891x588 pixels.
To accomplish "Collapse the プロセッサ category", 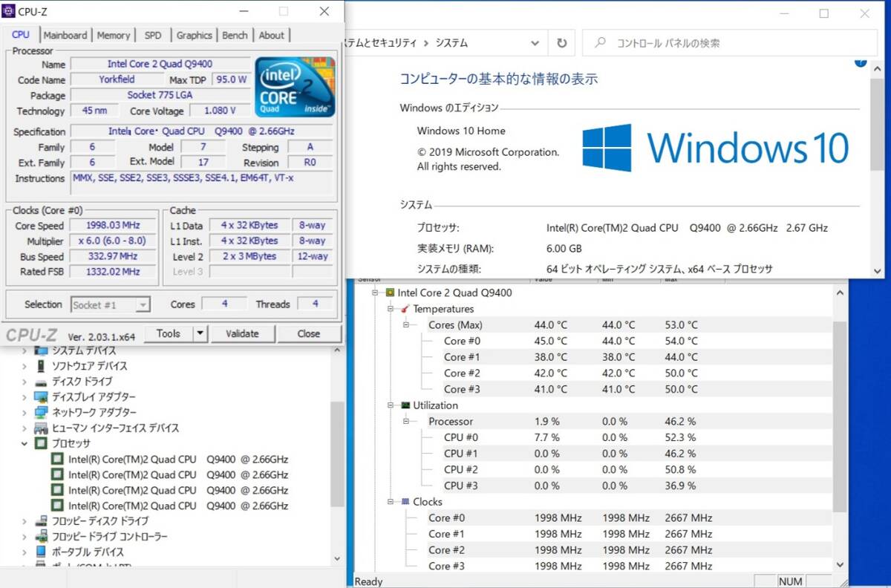I will click(x=24, y=444).
